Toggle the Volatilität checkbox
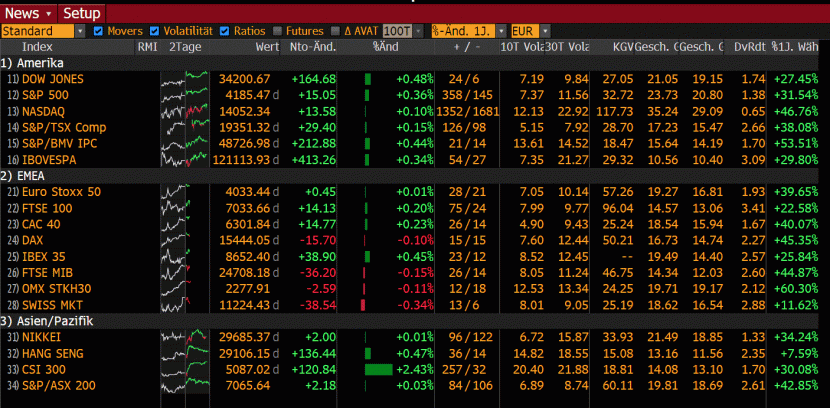Image resolution: width=830 pixels, height=408 pixels. (155, 31)
